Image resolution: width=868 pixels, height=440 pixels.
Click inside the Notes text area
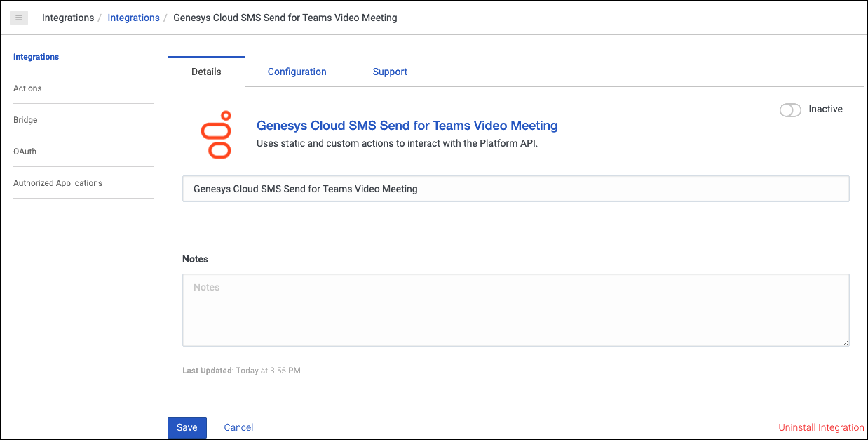tap(515, 309)
